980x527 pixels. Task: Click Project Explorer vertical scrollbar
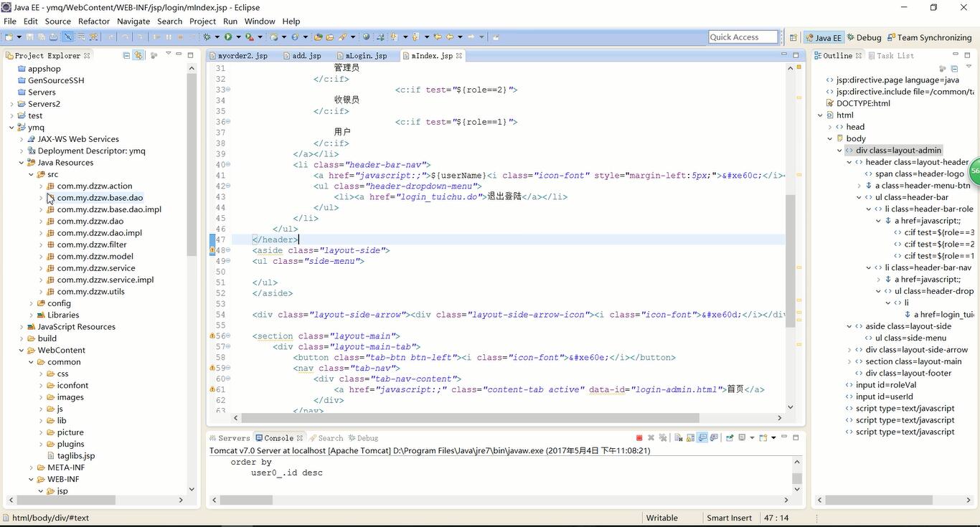192,165
